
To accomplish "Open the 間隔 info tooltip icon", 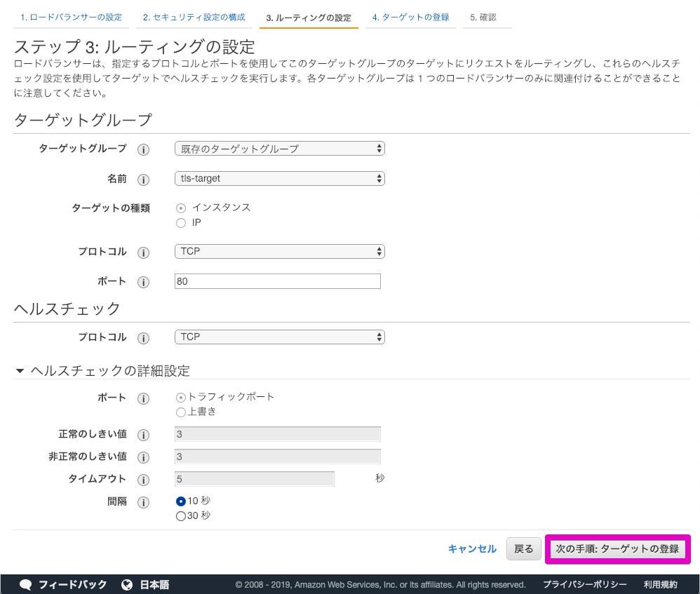I will 144,501.
